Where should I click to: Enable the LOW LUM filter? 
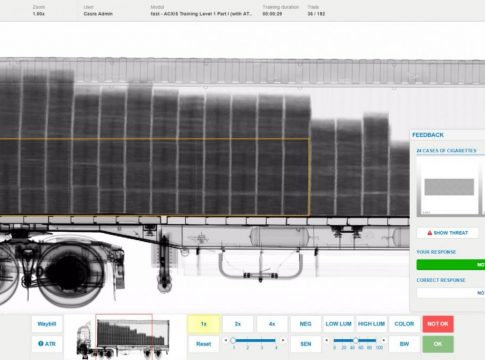coord(338,324)
